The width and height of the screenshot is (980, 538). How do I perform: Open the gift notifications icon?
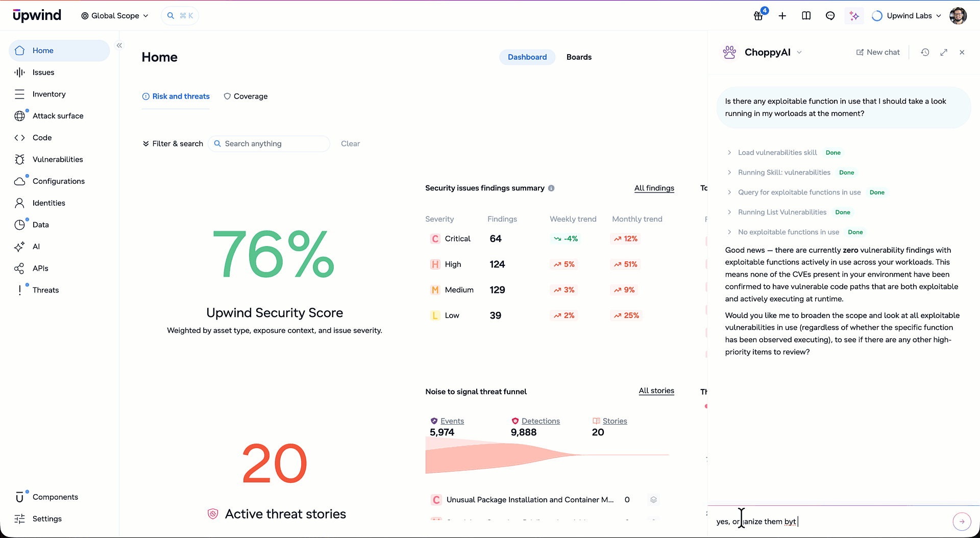758,16
